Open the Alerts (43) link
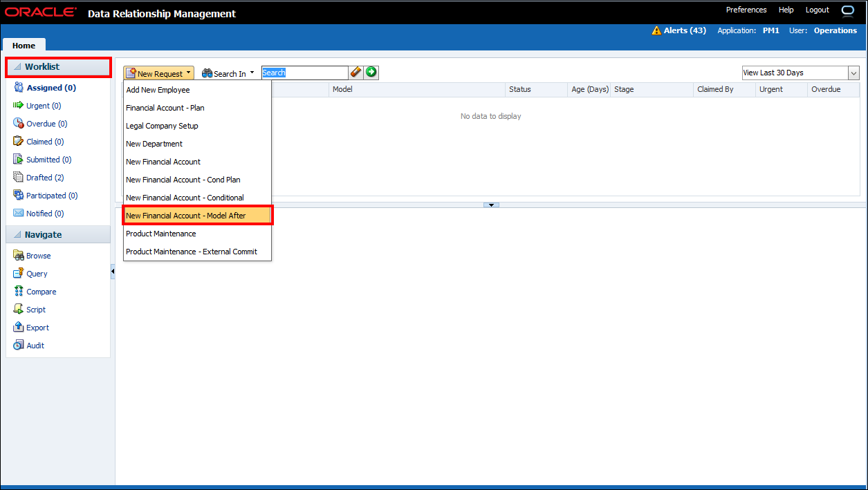 click(x=685, y=30)
